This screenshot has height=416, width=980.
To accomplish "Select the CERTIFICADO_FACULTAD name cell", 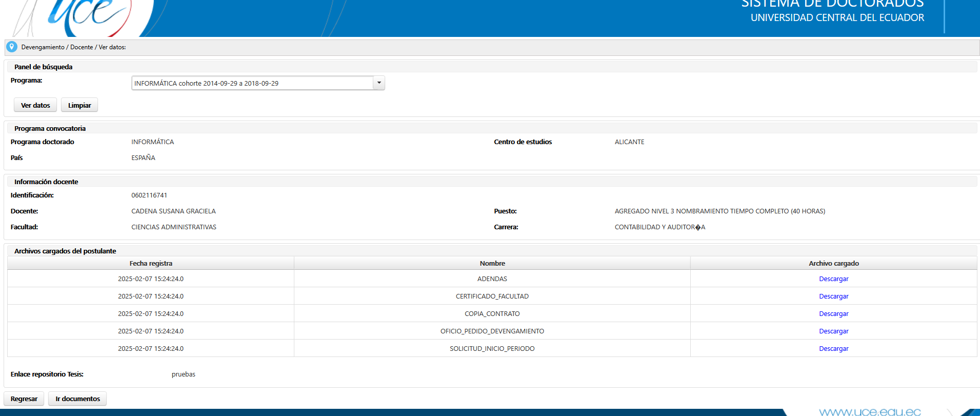I will (x=492, y=296).
